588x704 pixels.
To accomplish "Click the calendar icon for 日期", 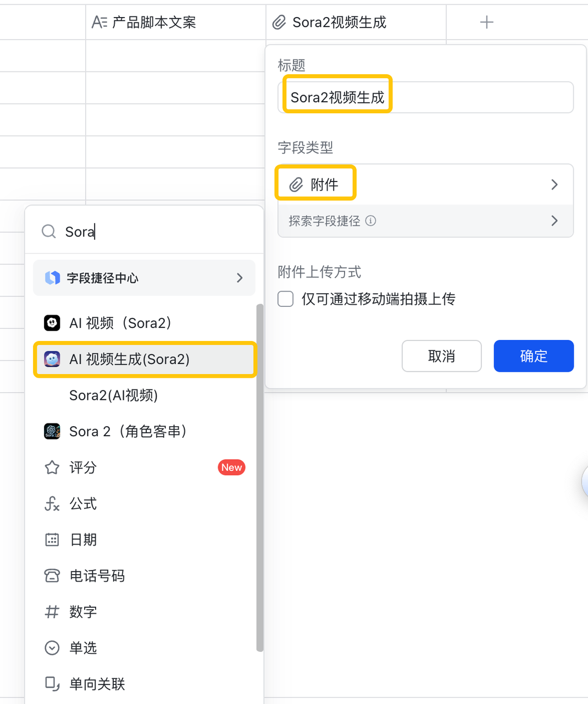I will pyautogui.click(x=52, y=540).
